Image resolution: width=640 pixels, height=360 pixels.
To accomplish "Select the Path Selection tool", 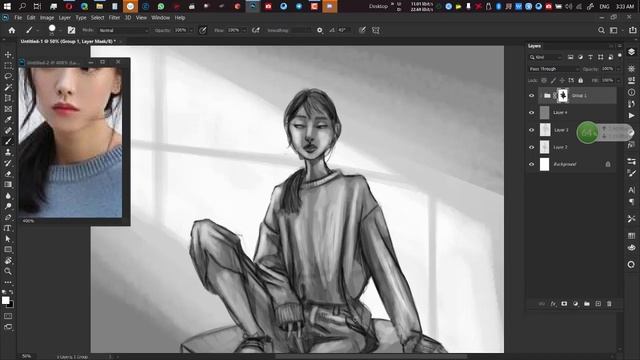I will coord(8,239).
